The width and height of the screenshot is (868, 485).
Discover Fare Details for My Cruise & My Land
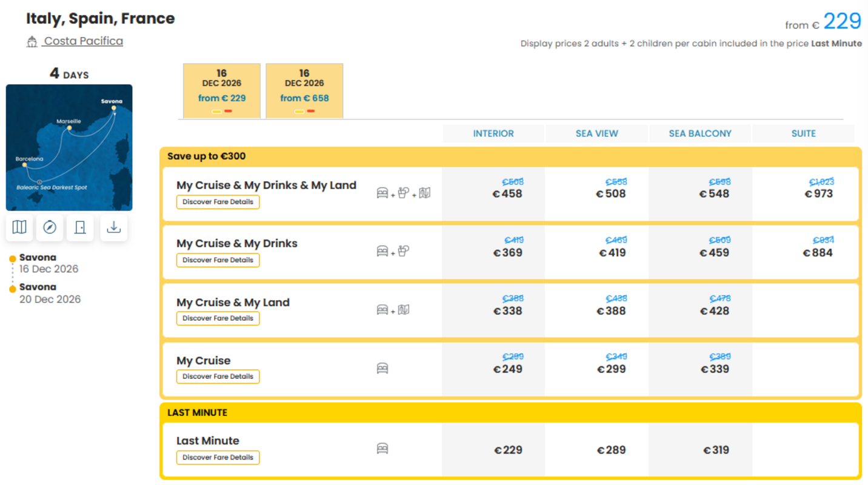point(218,318)
